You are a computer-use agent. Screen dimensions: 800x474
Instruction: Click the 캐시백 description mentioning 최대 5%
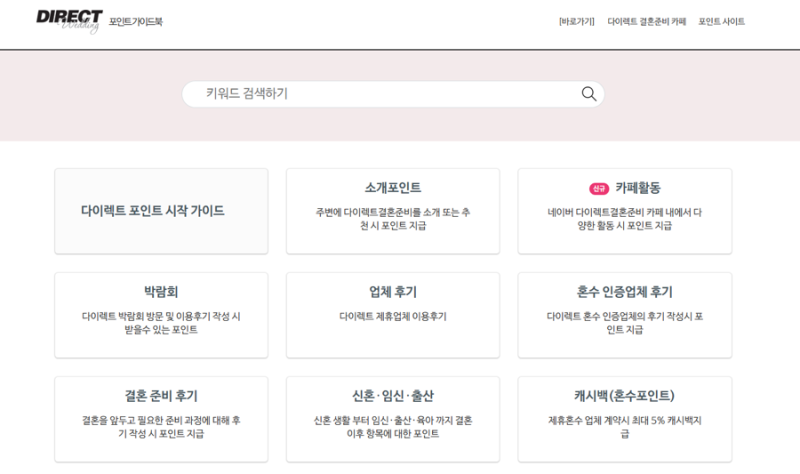point(624,427)
